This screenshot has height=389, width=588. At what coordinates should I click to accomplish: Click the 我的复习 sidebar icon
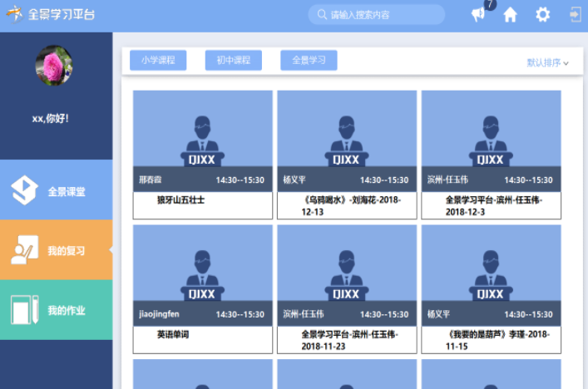coord(24,249)
